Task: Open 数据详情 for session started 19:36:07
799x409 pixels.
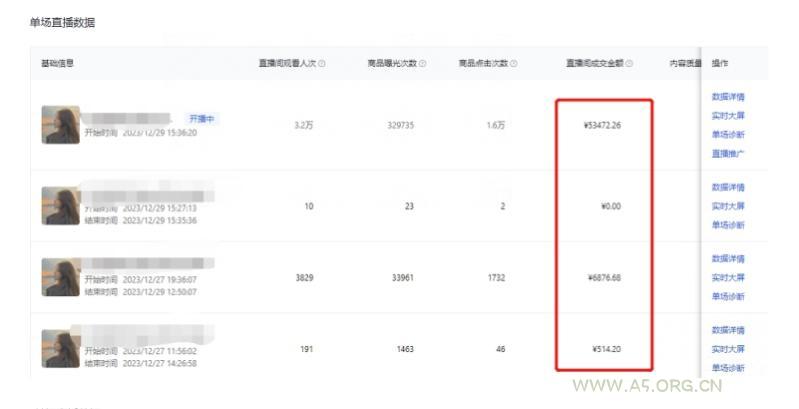Action: [728, 259]
